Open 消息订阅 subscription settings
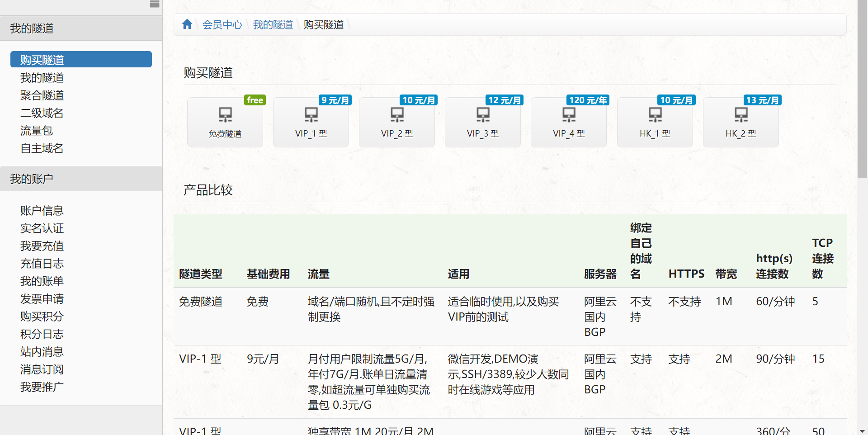 tap(42, 369)
